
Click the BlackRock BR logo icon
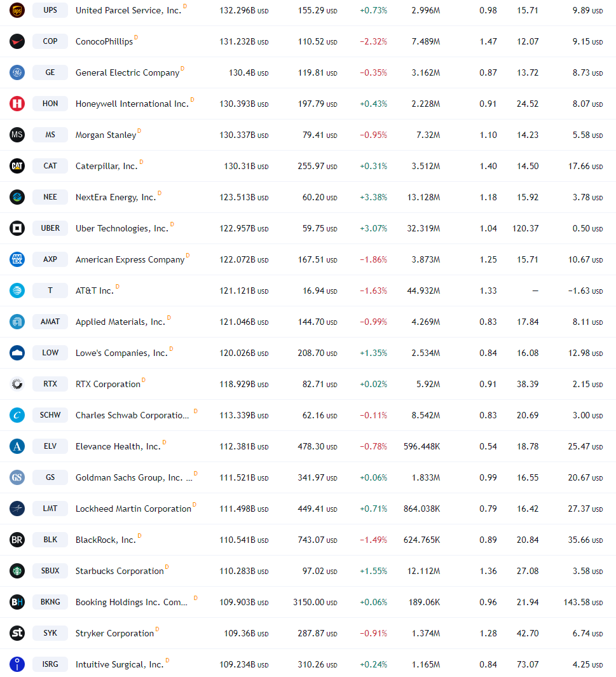click(17, 540)
